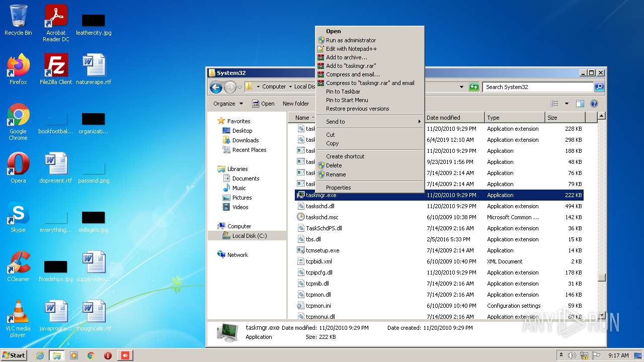Select tcpmon.ini file row
This screenshot has width=644, height=362.
(x=439, y=306)
